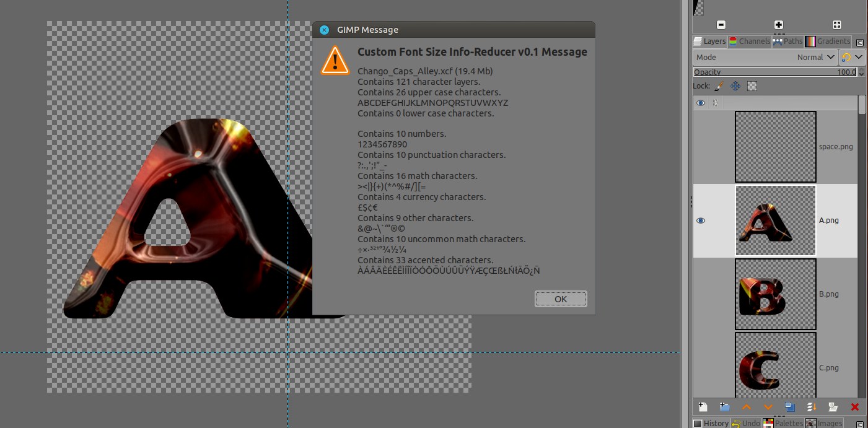The image size is (868, 428).
Task: Click the C.png layer name
Action: point(828,368)
